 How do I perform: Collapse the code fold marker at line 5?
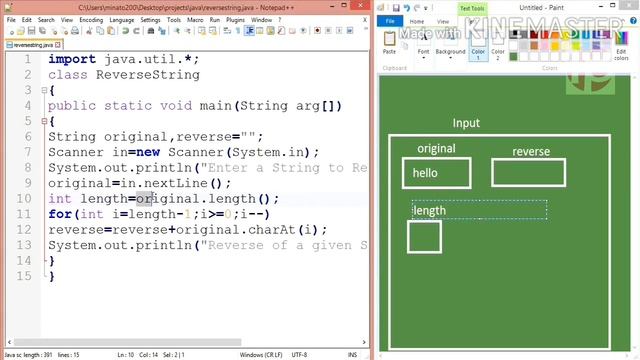pos(44,121)
